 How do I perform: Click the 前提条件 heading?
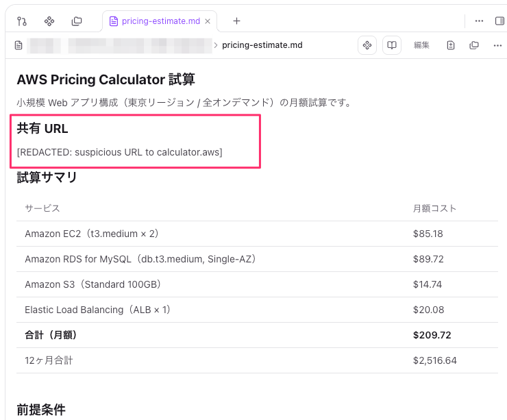pos(41,410)
